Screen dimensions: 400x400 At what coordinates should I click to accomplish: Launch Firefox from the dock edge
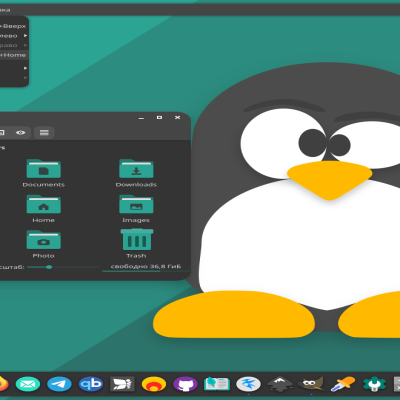(3, 384)
